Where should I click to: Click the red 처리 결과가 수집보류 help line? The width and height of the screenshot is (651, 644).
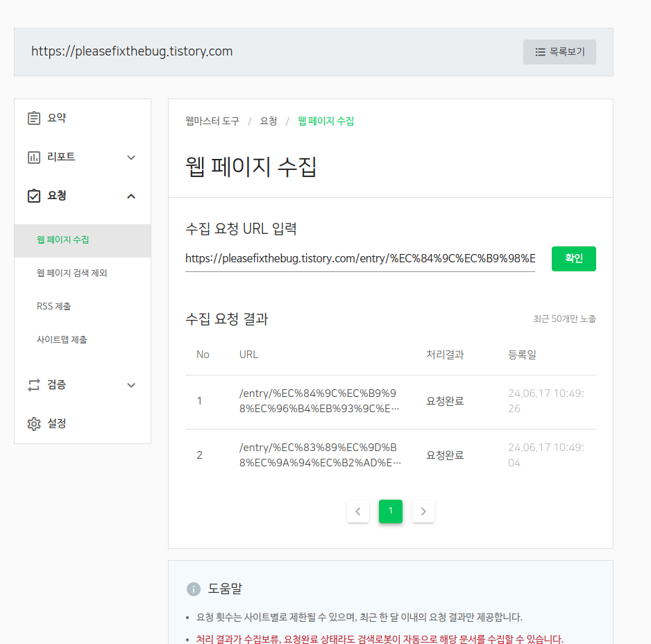[380, 638]
